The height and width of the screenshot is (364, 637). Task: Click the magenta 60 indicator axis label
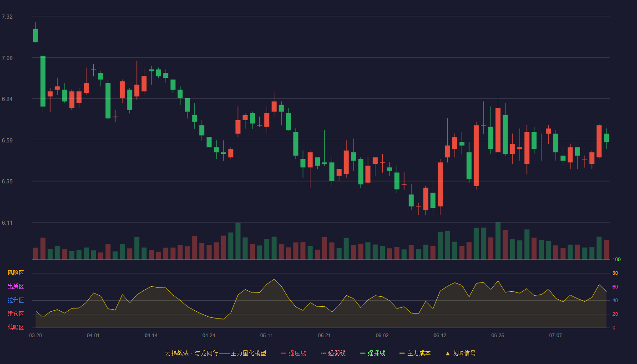[x=615, y=287]
